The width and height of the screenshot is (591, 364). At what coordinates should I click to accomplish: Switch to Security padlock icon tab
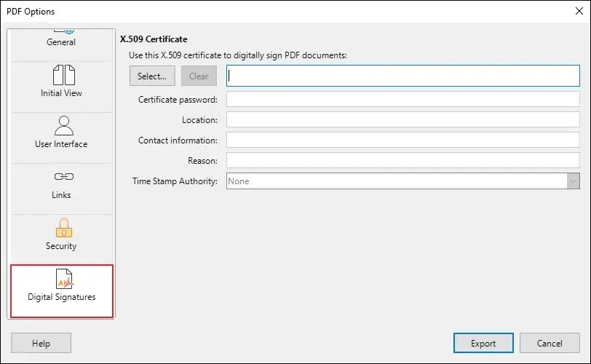pyautogui.click(x=61, y=240)
